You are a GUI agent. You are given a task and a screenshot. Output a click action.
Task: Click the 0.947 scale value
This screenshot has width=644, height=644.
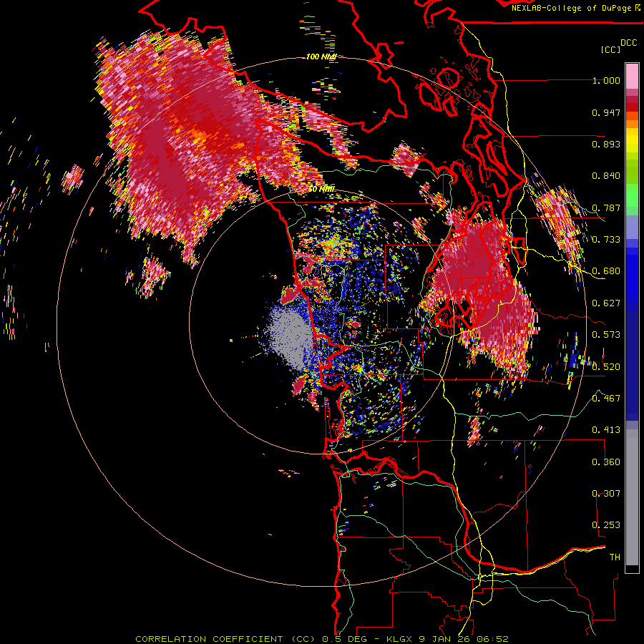point(606,112)
